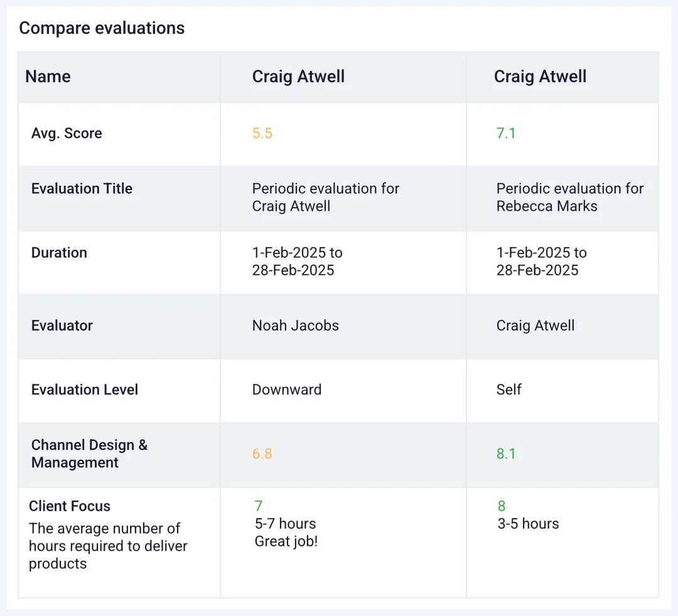Click the "Downward" evaluation level value

286,390
